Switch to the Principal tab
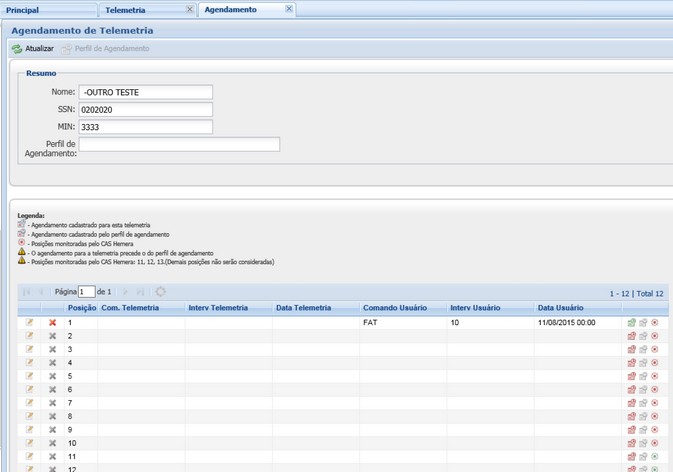This screenshot has height=472, width=673. click(23, 10)
